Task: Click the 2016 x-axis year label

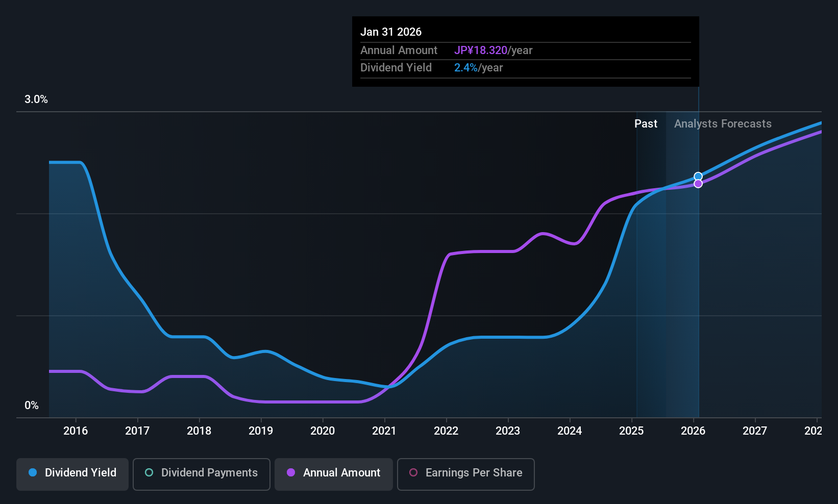Action: (x=76, y=431)
